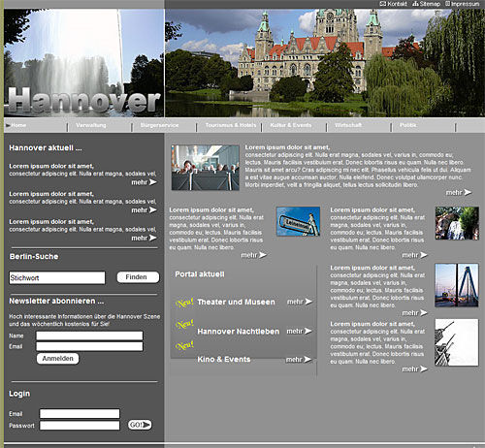
Task: Focus the Stichwort search field
Action: 57,278
